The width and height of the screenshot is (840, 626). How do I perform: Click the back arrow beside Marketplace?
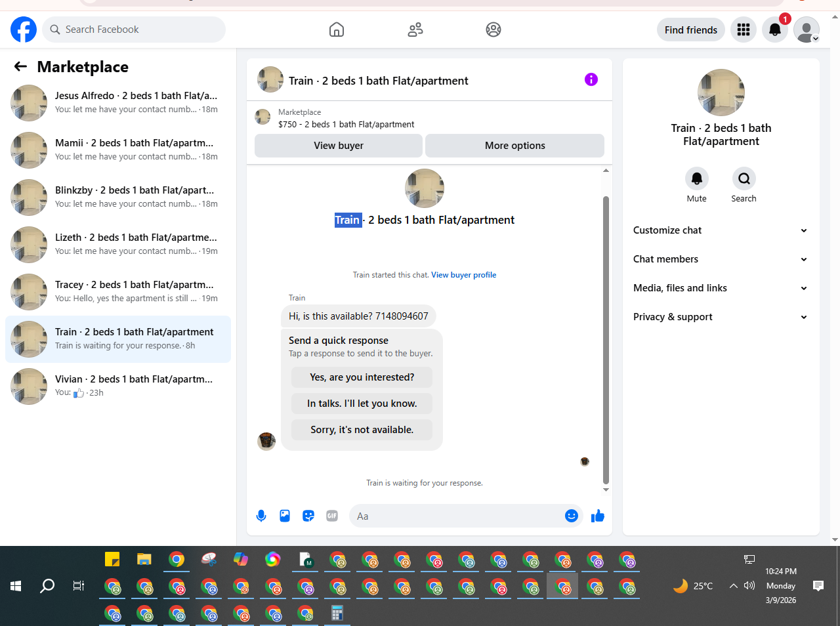pyautogui.click(x=20, y=66)
